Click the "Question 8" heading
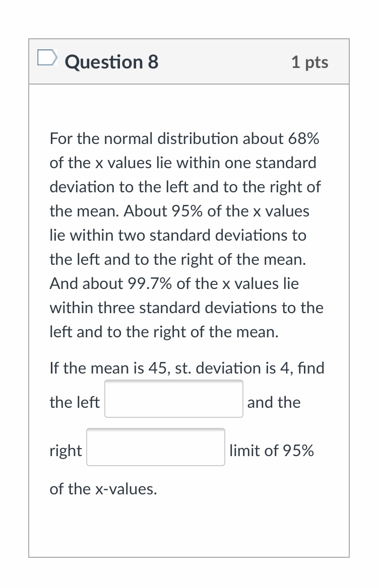The image size is (378, 588). (112, 62)
